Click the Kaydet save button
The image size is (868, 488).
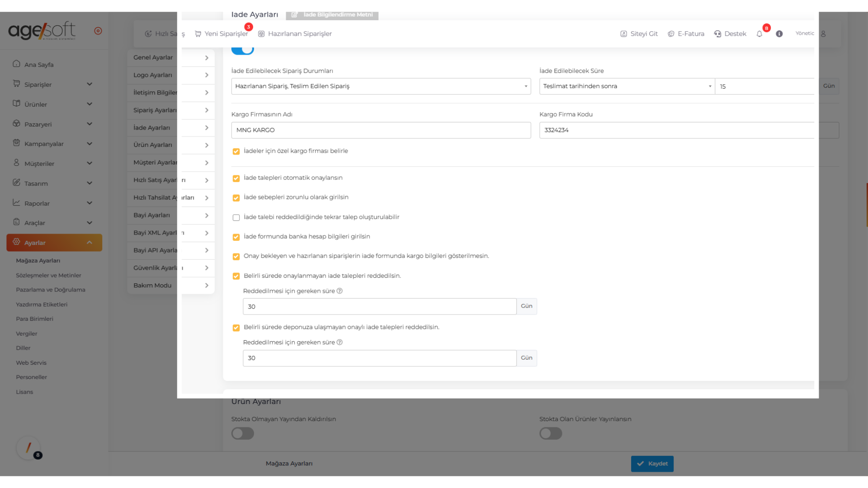tap(652, 464)
